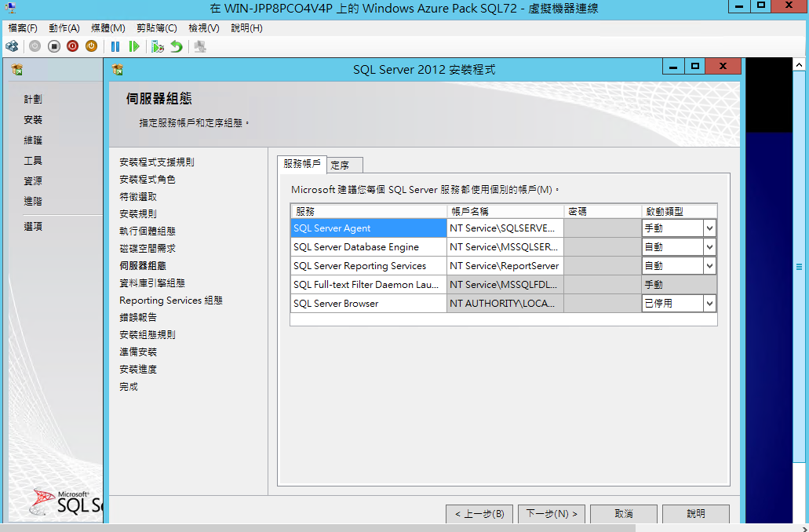Image resolution: width=809 pixels, height=532 pixels.
Task: Click the 下一步(N) next button
Action: tap(552, 514)
